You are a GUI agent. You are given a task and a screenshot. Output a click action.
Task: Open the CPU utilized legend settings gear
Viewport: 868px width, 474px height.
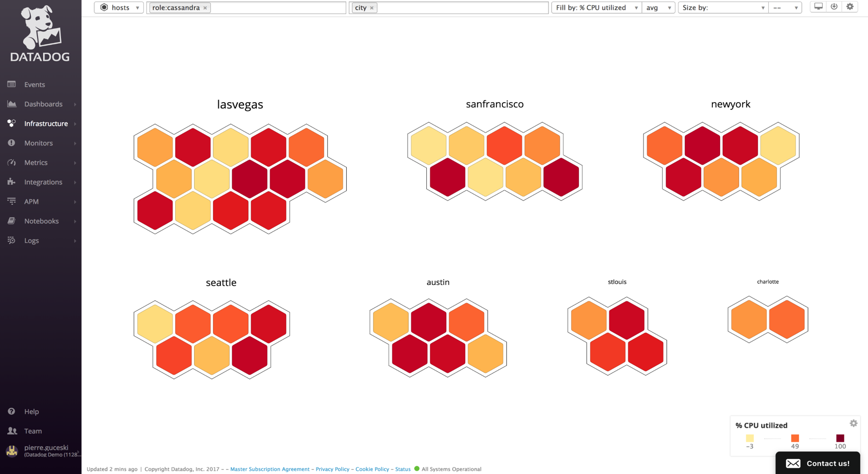pyautogui.click(x=853, y=424)
